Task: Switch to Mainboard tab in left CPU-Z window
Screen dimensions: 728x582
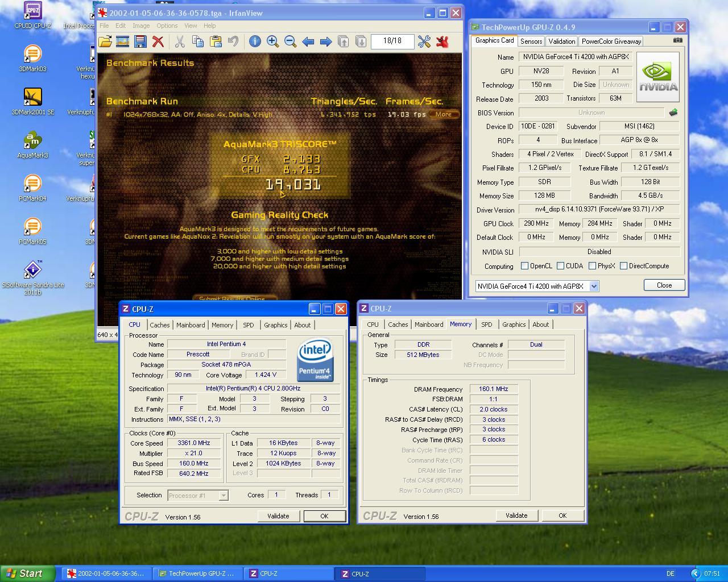Action: coord(191,325)
